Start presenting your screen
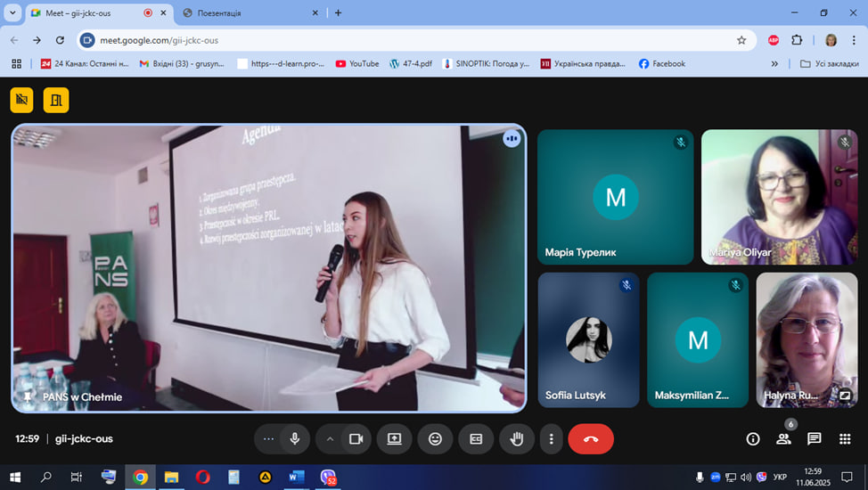 point(394,439)
